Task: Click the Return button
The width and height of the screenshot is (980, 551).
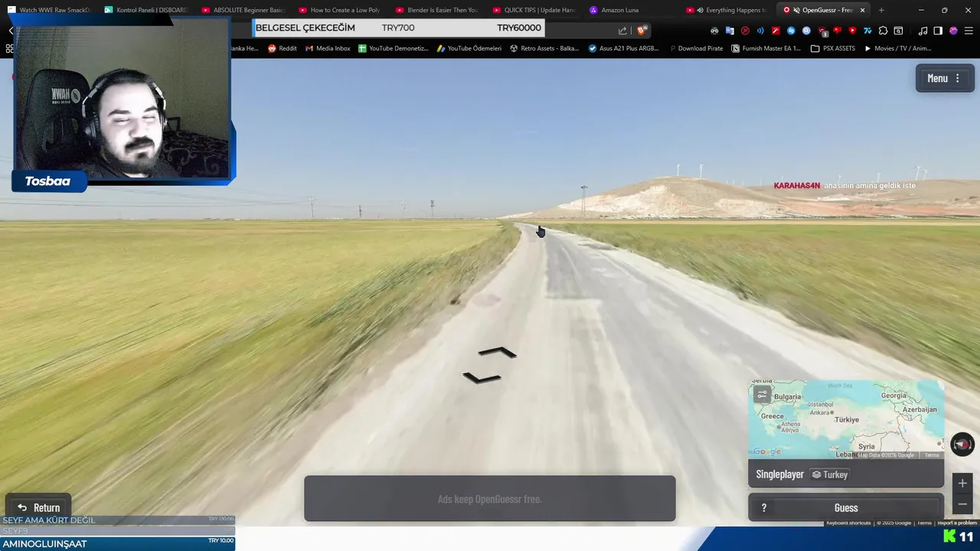Action: click(38, 507)
